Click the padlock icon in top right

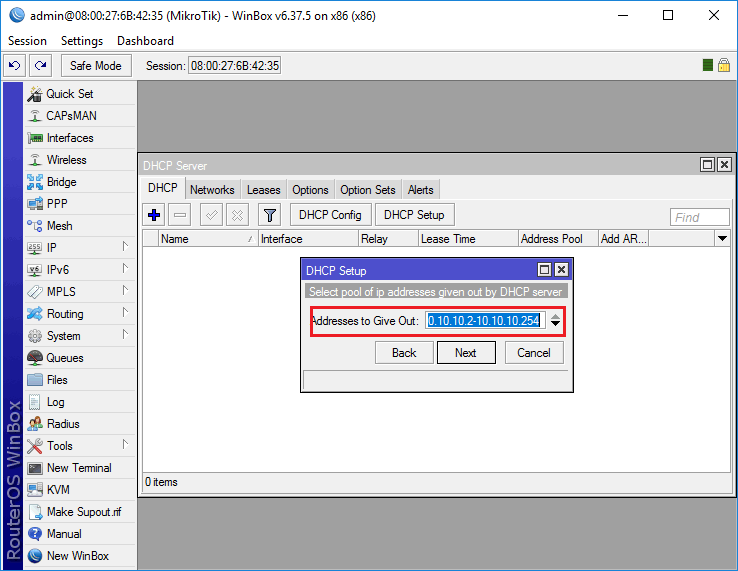(724, 65)
